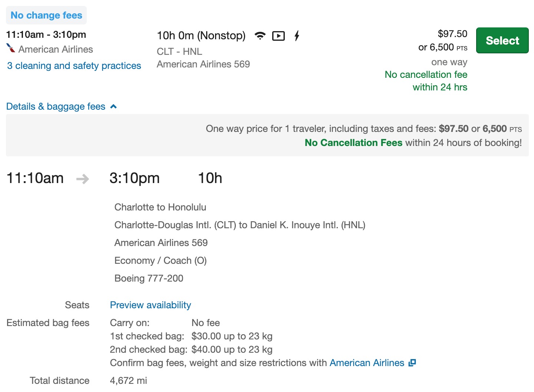
Task: Click the 11:10am - 3:10pm flight time heading
Action: pyautogui.click(x=46, y=34)
